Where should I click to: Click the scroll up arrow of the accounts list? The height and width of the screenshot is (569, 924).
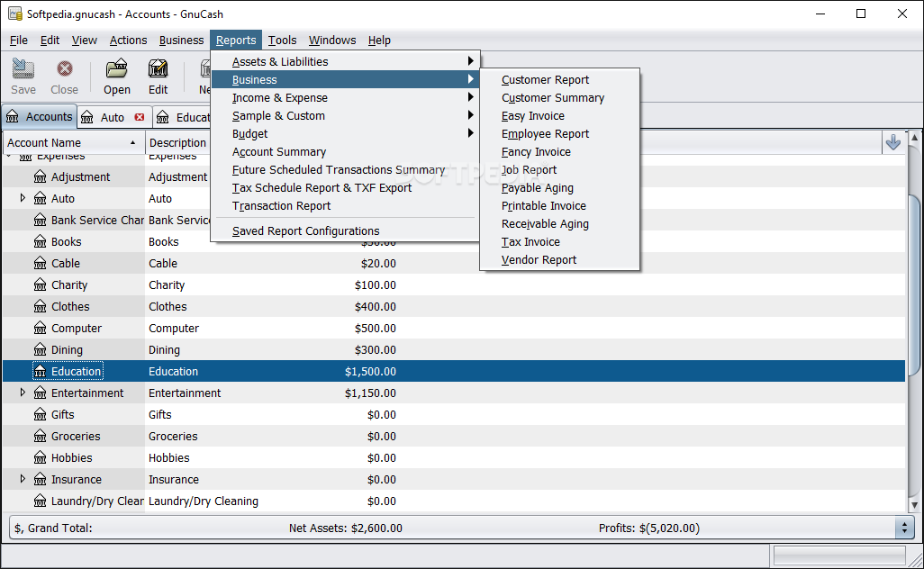click(914, 138)
